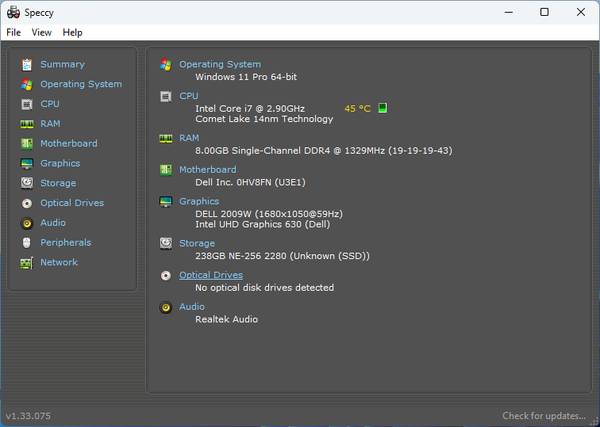The width and height of the screenshot is (600, 427).
Task: Select Optical Drives in the sidebar
Action: [72, 203]
